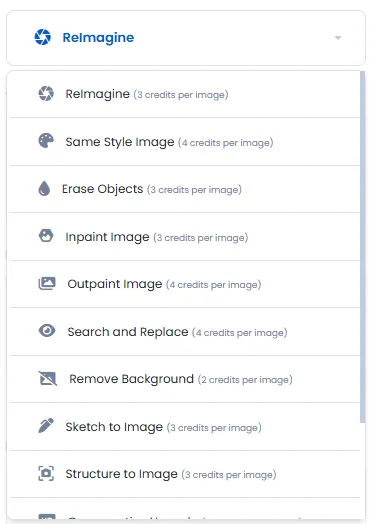
Task: Click '(4 credits per image)' beside Same Style Image
Action: point(226,143)
